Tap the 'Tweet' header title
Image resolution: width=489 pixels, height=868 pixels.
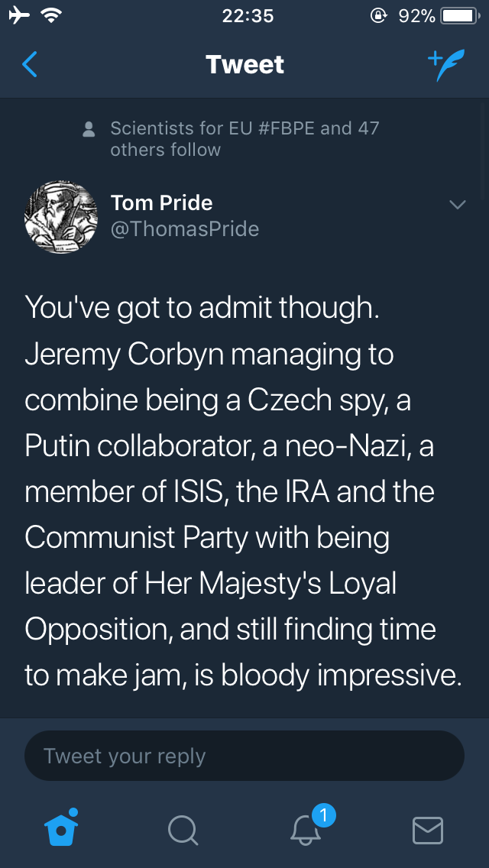[244, 65]
